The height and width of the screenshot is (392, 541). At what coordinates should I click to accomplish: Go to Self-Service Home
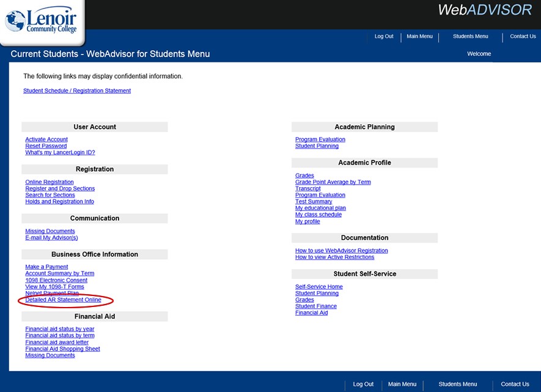[318, 287]
